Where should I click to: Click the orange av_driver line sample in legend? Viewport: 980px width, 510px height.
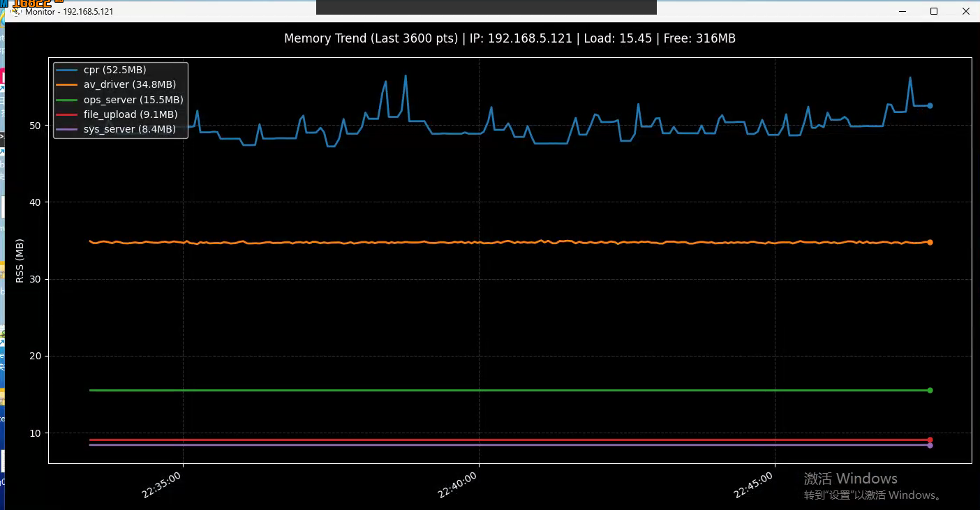(67, 85)
